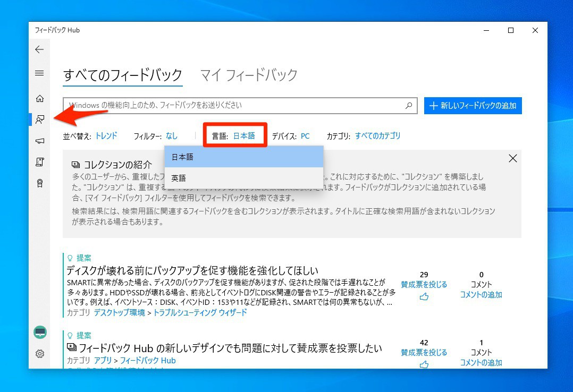The image size is (573, 392).
Task: Click the user account avatar icon
Action: tap(40, 333)
